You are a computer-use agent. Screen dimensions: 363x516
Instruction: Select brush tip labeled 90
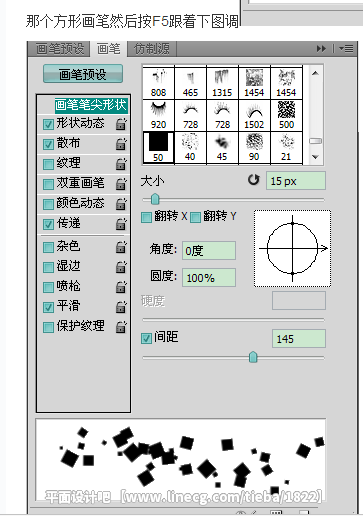pos(254,147)
